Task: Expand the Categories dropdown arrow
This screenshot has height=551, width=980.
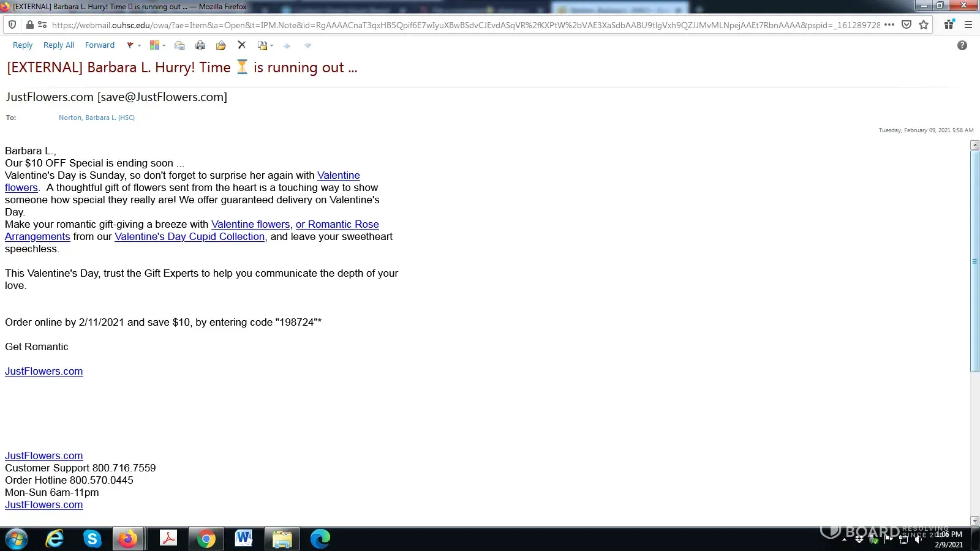Action: coord(164,45)
